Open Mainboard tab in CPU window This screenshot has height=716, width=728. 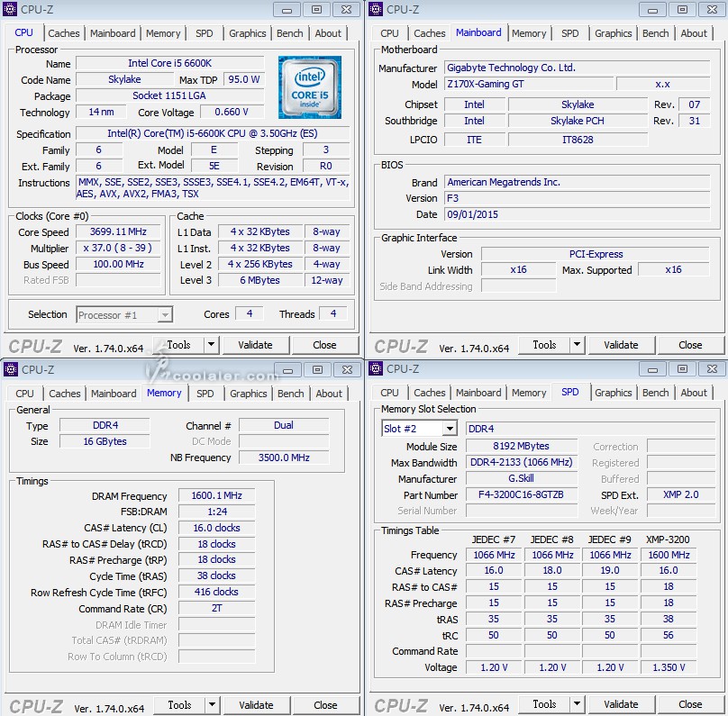pos(113,33)
